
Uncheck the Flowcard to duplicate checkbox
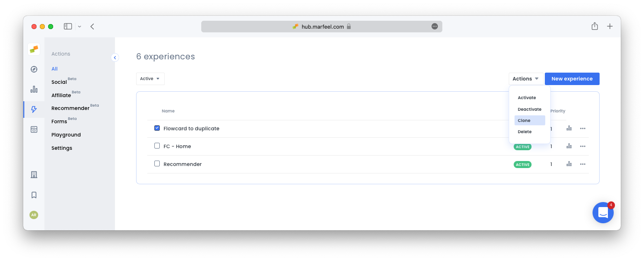point(157,128)
